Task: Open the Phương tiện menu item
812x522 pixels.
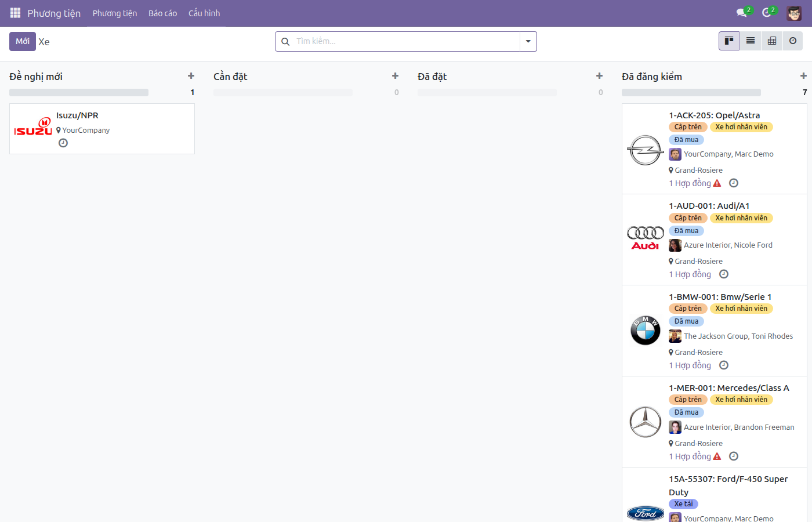Action: pyautogui.click(x=115, y=13)
